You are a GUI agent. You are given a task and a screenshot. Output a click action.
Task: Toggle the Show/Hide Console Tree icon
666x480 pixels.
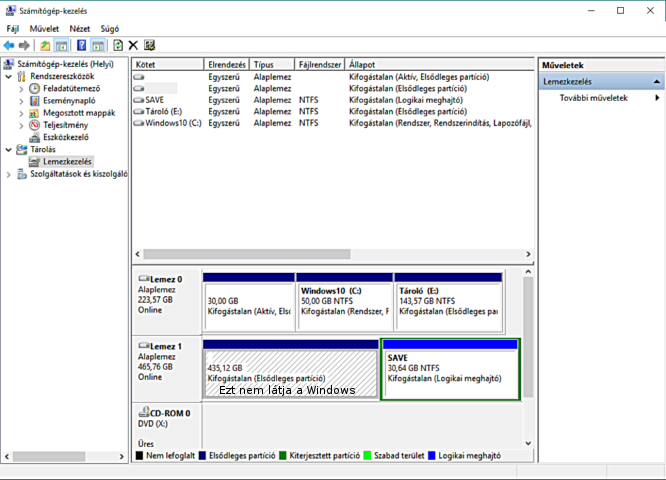[x=61, y=45]
